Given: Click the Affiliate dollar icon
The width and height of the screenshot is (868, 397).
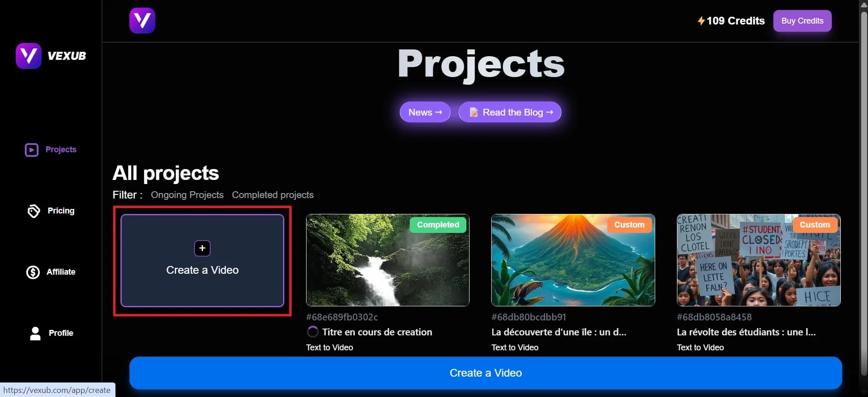Looking at the screenshot, I should 33,272.
